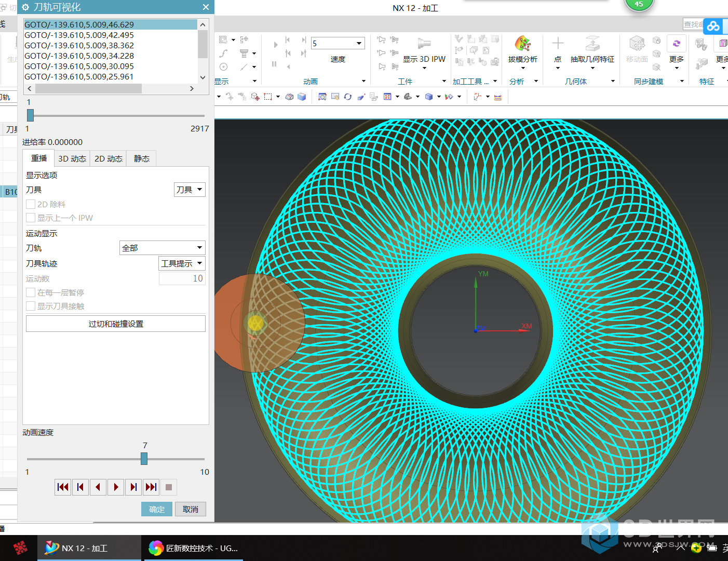728x561 pixels.
Task: Click the stop playback square button
Action: pyautogui.click(x=169, y=487)
